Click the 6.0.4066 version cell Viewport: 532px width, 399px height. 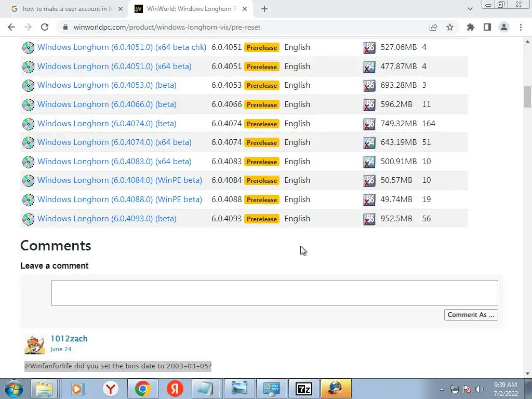pos(227,104)
